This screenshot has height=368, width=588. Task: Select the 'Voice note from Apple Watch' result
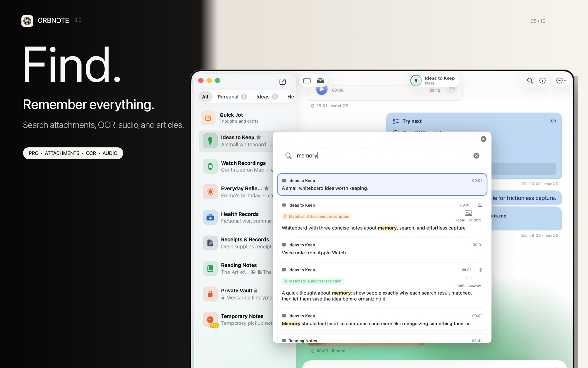click(x=382, y=249)
